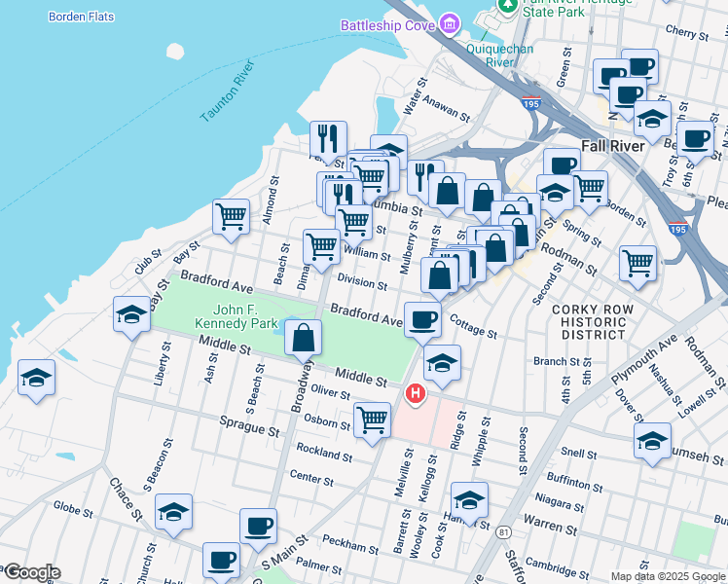Viewport: 728px width, 584px height.
Task: Click the Taunton River label
Action: [228, 91]
